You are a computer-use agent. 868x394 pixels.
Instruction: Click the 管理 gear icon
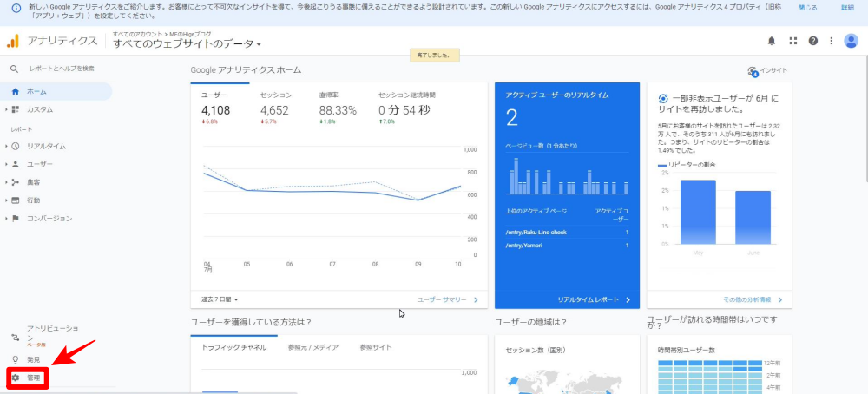pos(15,378)
